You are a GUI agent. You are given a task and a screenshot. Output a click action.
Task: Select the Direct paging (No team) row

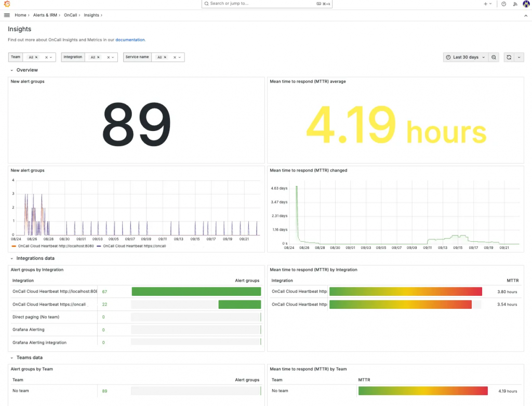[137, 317]
